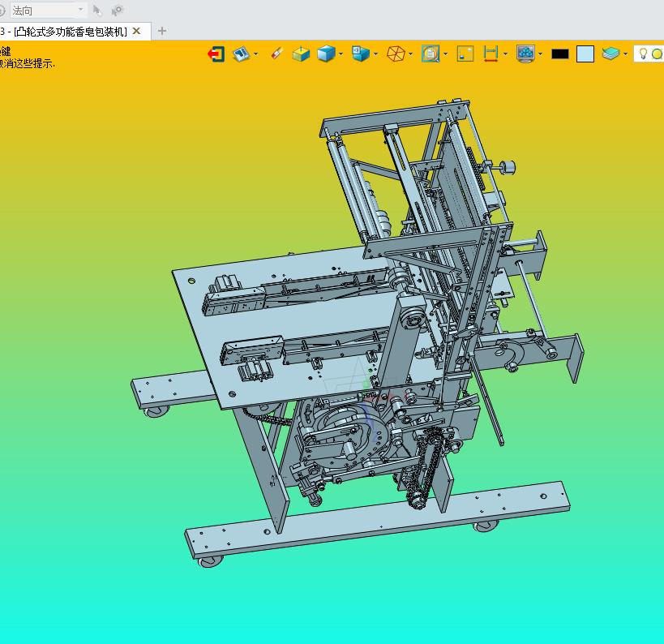Open the view-orientation box dropdown arrow
The width and height of the screenshot is (664, 644).
375,54
